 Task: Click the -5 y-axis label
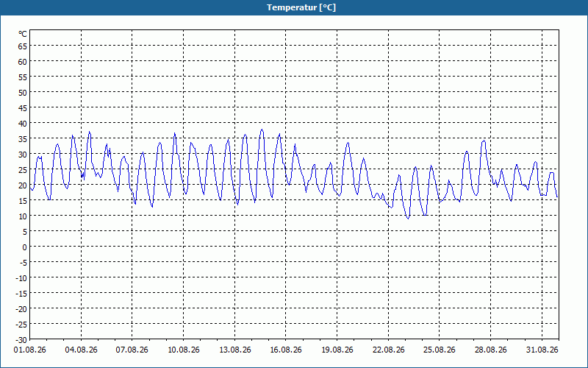click(x=24, y=263)
